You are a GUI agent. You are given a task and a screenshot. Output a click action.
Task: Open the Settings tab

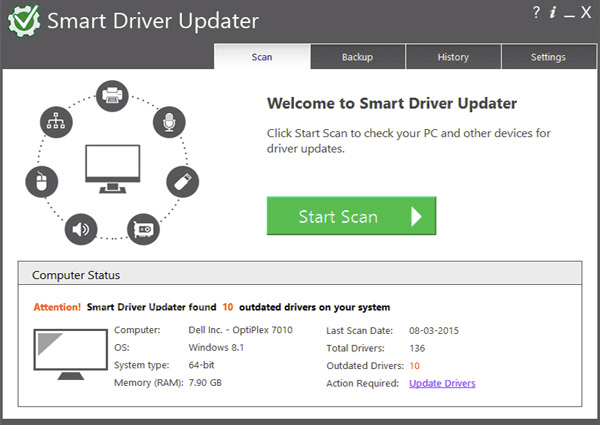(x=548, y=57)
